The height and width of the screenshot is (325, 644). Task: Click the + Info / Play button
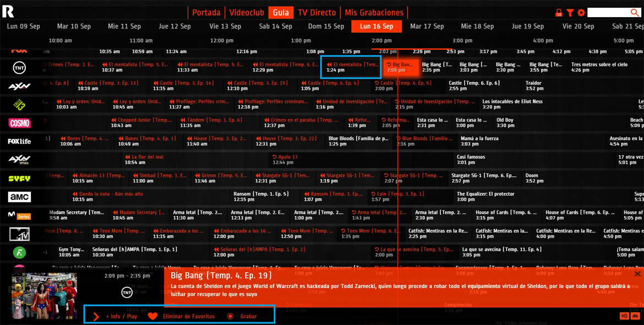[116, 316]
